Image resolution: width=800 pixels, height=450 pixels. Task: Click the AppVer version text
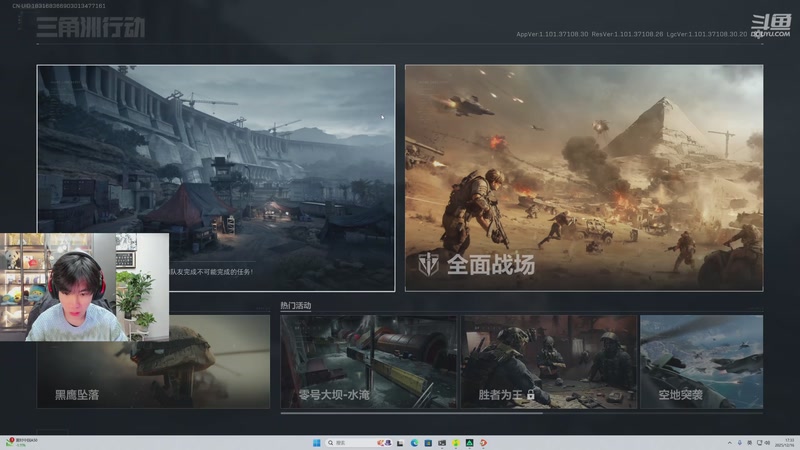pyautogui.click(x=552, y=34)
